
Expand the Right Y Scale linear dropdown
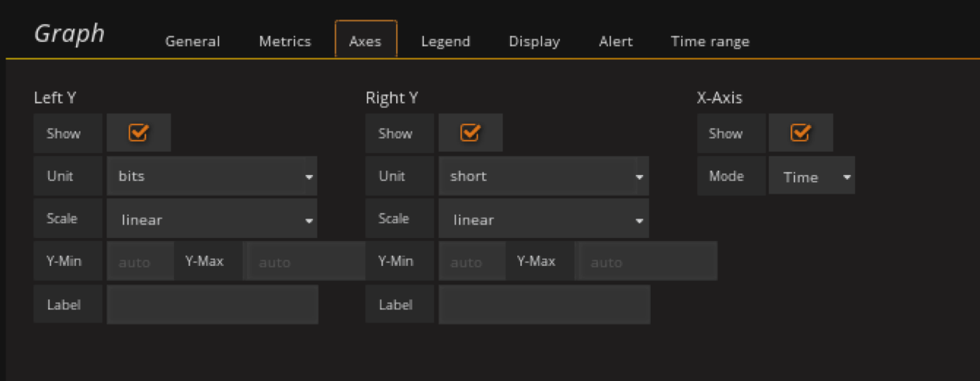[x=544, y=220]
